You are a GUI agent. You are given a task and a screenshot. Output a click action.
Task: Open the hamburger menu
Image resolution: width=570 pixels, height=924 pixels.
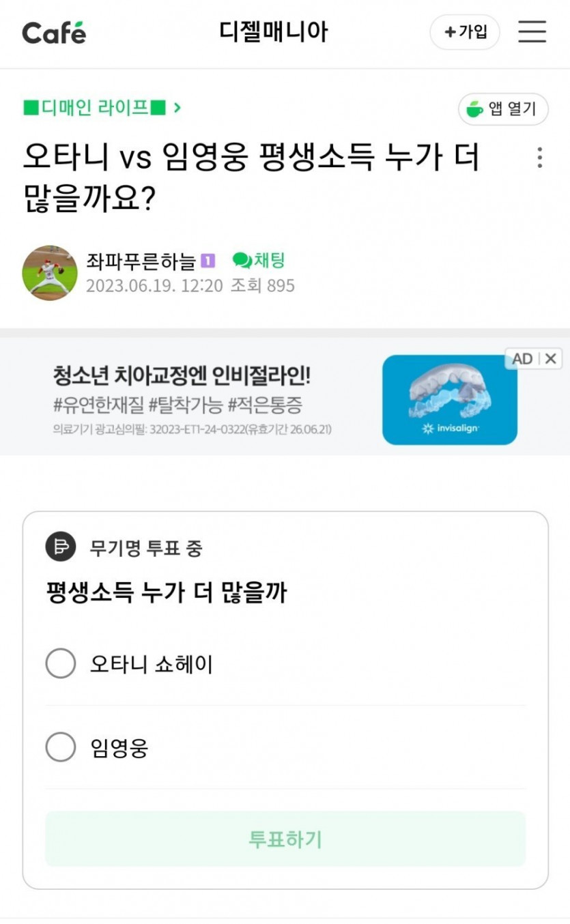(532, 31)
